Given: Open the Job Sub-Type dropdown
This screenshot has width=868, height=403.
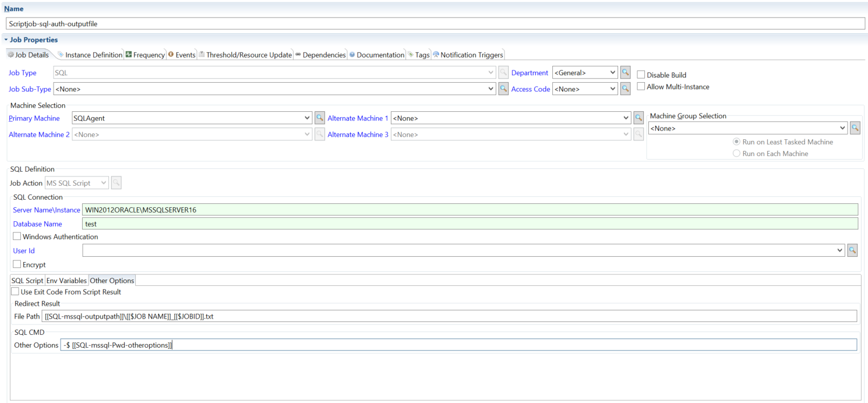Looking at the screenshot, I should (491, 89).
